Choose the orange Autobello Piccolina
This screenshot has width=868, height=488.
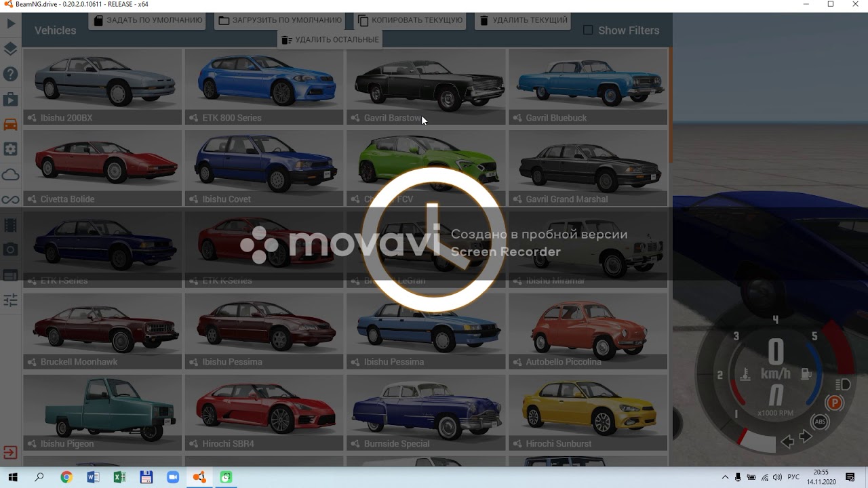588,331
